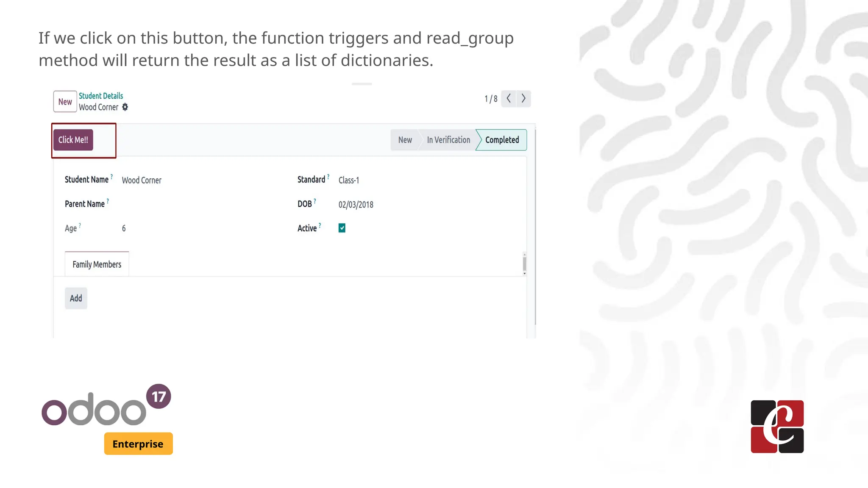This screenshot has width=868, height=488.
Task: Add a family member with Add button
Action: click(x=76, y=298)
